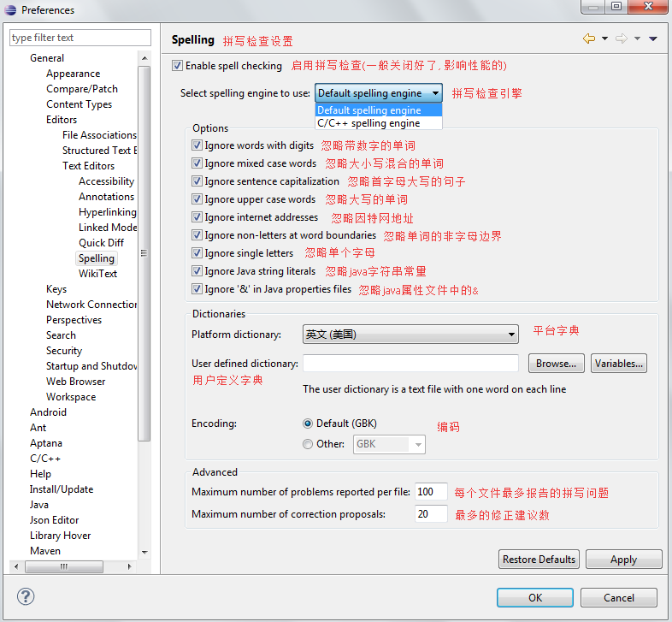Toggle Ignore Java string literals

(197, 271)
